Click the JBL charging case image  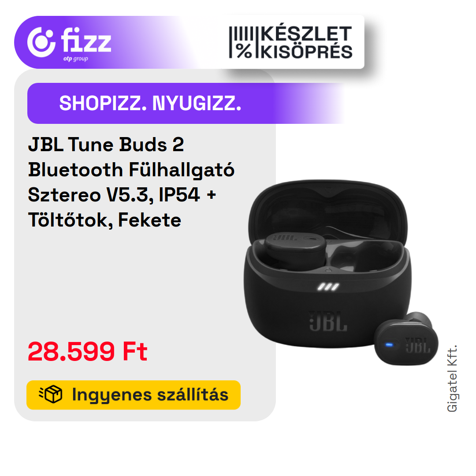[327, 264]
